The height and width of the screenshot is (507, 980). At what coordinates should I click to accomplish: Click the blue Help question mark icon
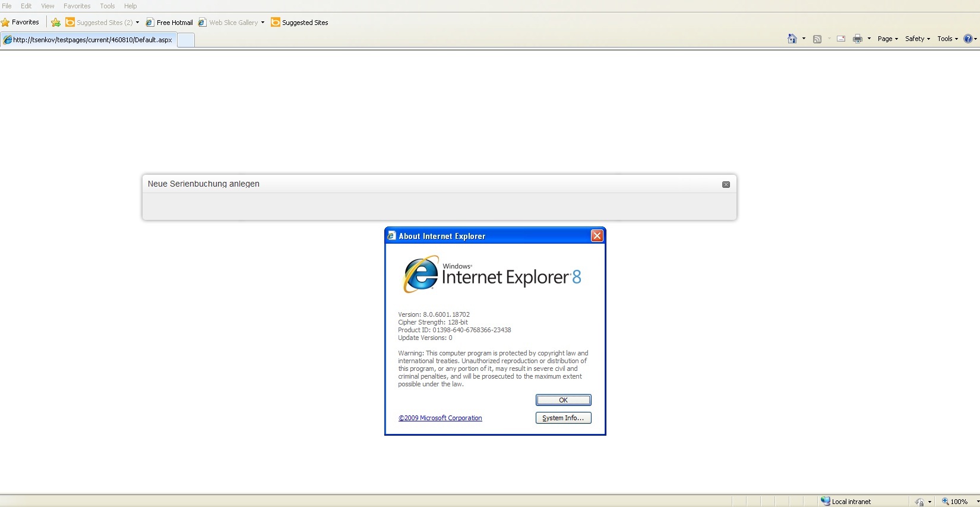[x=968, y=39]
